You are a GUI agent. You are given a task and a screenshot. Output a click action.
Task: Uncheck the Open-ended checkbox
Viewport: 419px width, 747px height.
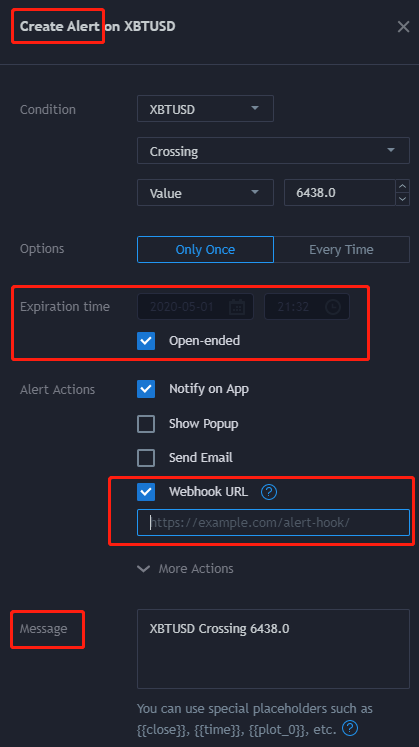point(146,341)
